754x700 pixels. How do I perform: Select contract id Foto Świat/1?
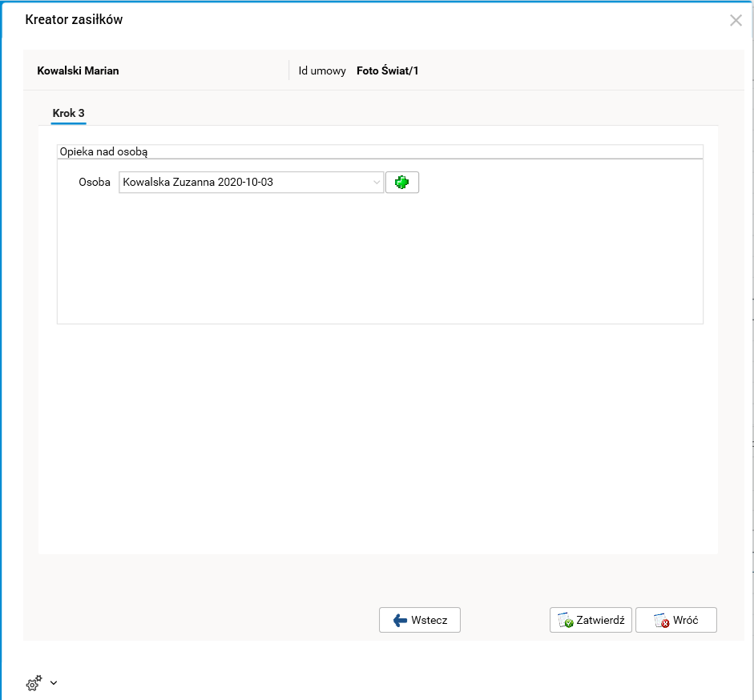387,70
